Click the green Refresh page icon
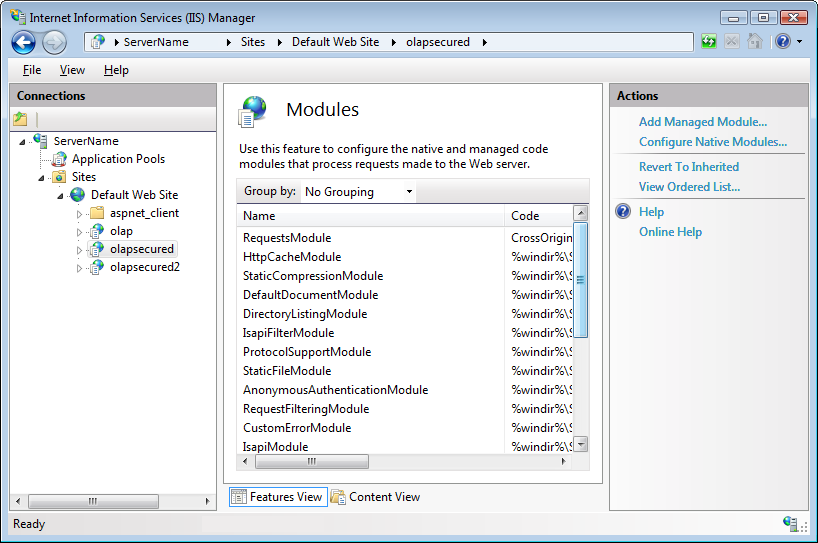The image size is (818, 543). [x=709, y=42]
